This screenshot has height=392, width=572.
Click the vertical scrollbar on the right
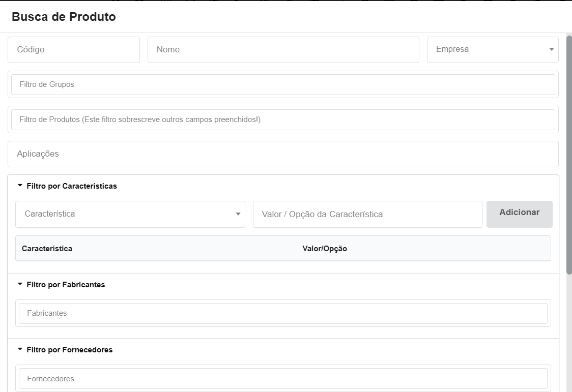click(x=568, y=153)
